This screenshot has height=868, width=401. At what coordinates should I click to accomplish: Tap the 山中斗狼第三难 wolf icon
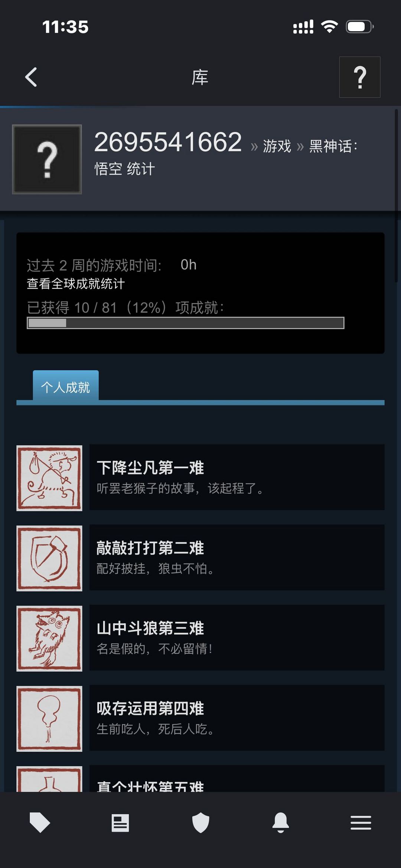click(x=49, y=638)
